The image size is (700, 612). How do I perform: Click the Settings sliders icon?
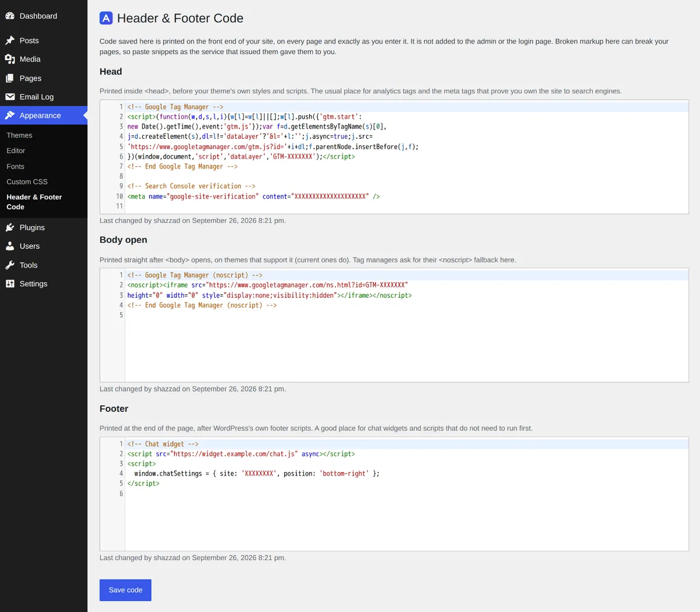point(10,284)
